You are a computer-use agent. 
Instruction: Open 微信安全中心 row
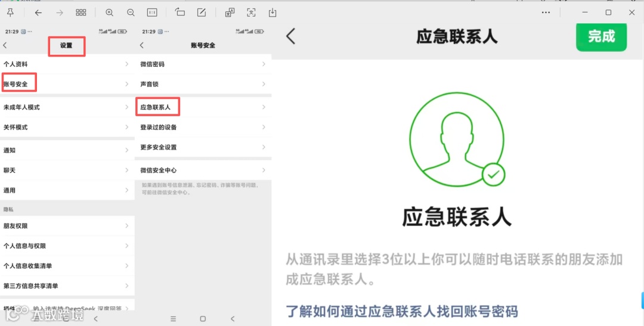click(x=203, y=170)
